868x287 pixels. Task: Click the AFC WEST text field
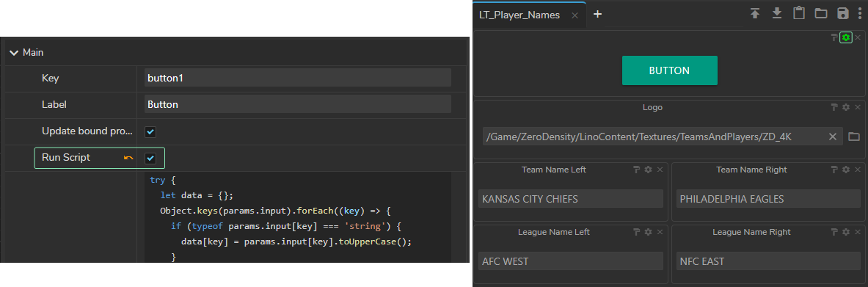[x=570, y=261]
